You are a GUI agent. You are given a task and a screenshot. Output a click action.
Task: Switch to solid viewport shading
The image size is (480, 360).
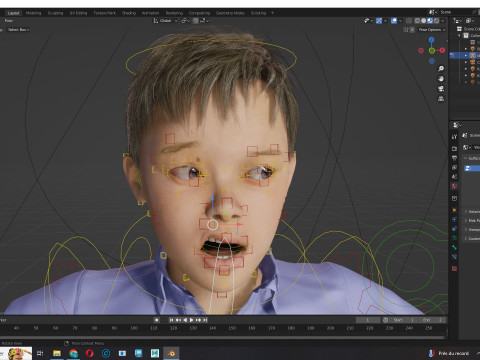point(424,21)
